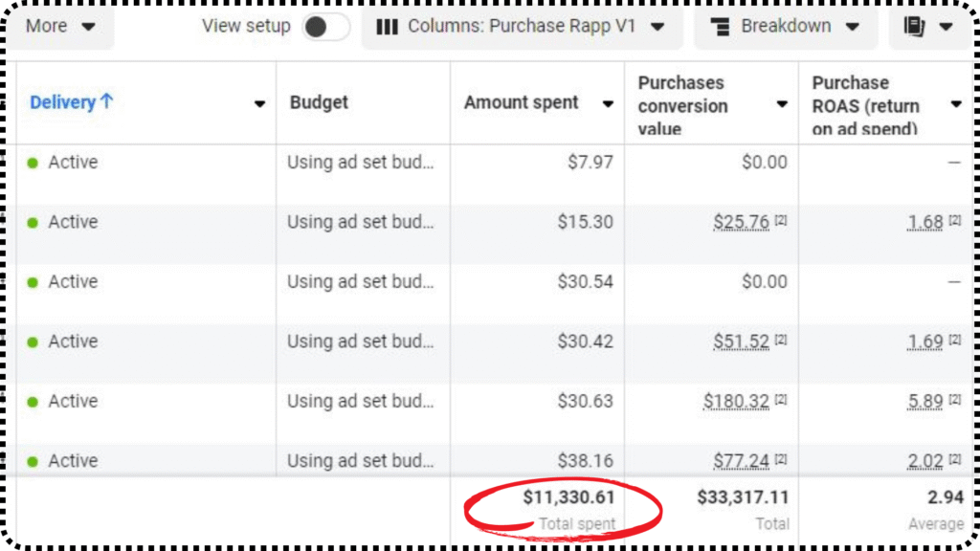This screenshot has height=551, width=980.
Task: Open Amount spent column options arrow
Action: pyautogui.click(x=608, y=104)
